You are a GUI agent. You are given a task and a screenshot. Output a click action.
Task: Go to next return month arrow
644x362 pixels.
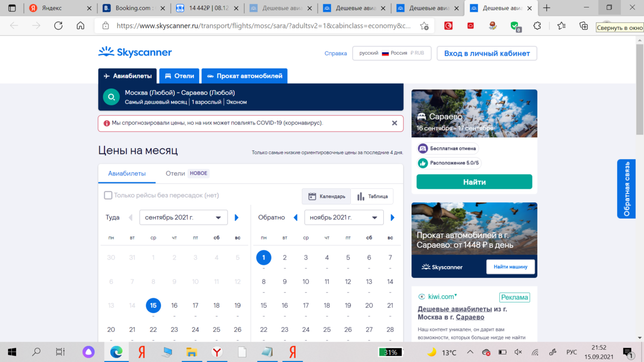393,218
